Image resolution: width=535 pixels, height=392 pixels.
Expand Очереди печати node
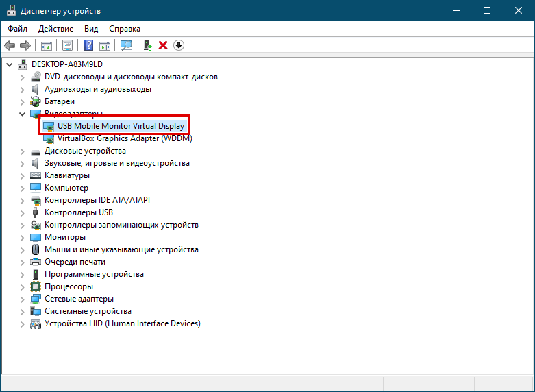(x=22, y=262)
